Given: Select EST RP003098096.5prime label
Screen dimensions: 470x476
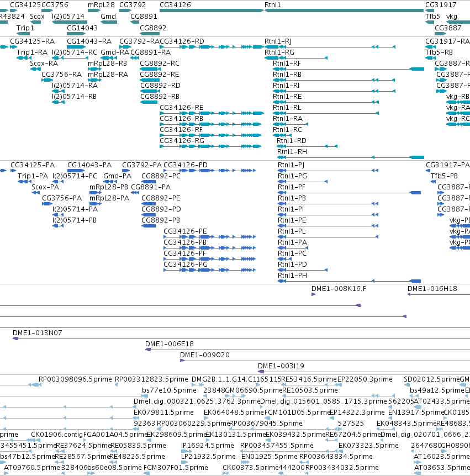Looking at the screenshot, I should [x=75, y=379].
